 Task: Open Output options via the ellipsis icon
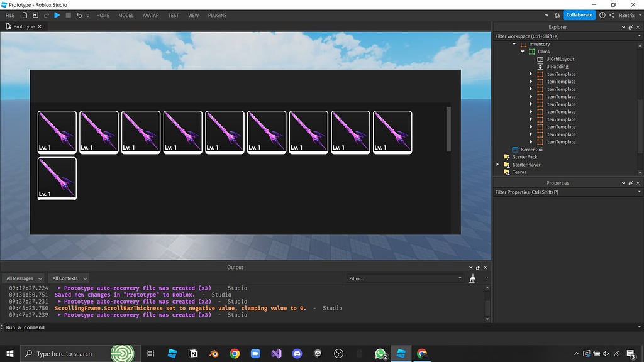[486, 278]
